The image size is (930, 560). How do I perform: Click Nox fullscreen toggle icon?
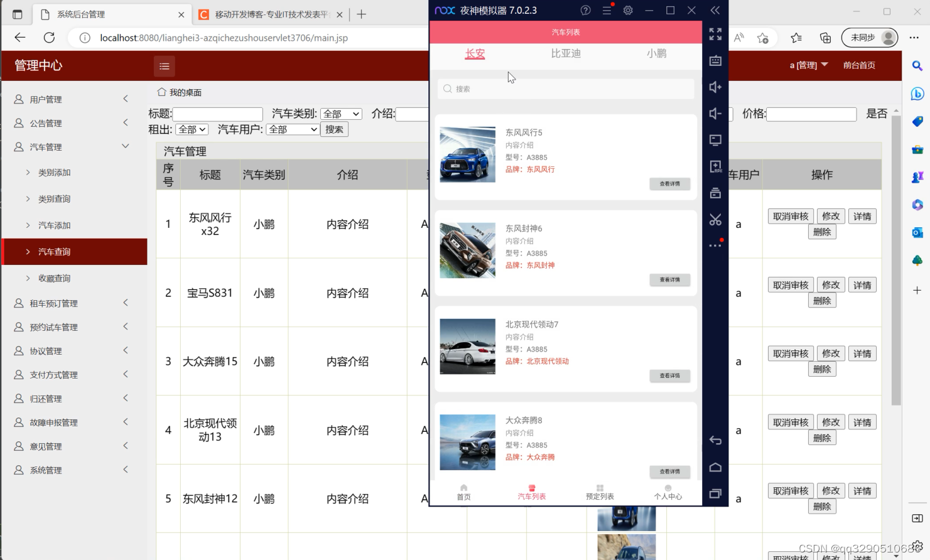click(715, 34)
